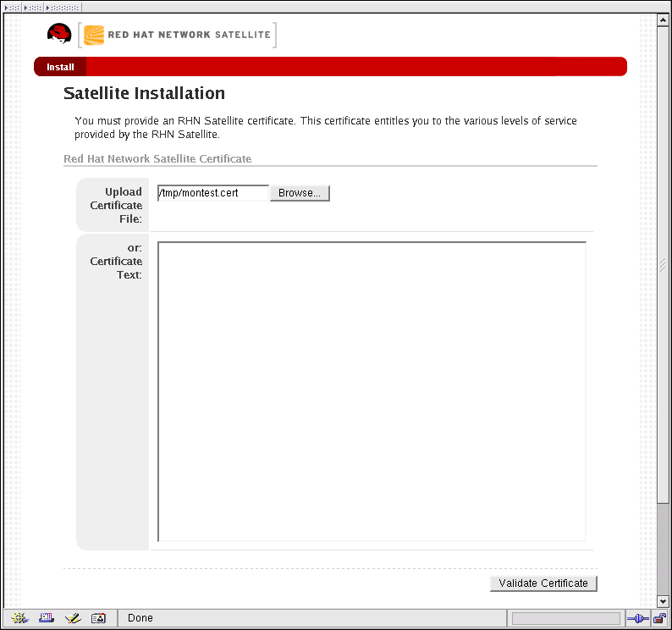
Task: Open the Composer pen icon
Action: coord(73,618)
